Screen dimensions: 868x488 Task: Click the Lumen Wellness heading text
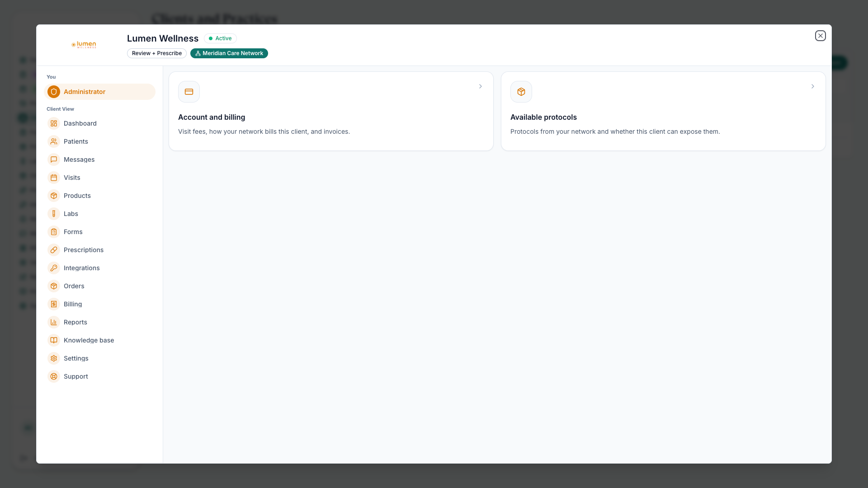pyautogui.click(x=163, y=38)
